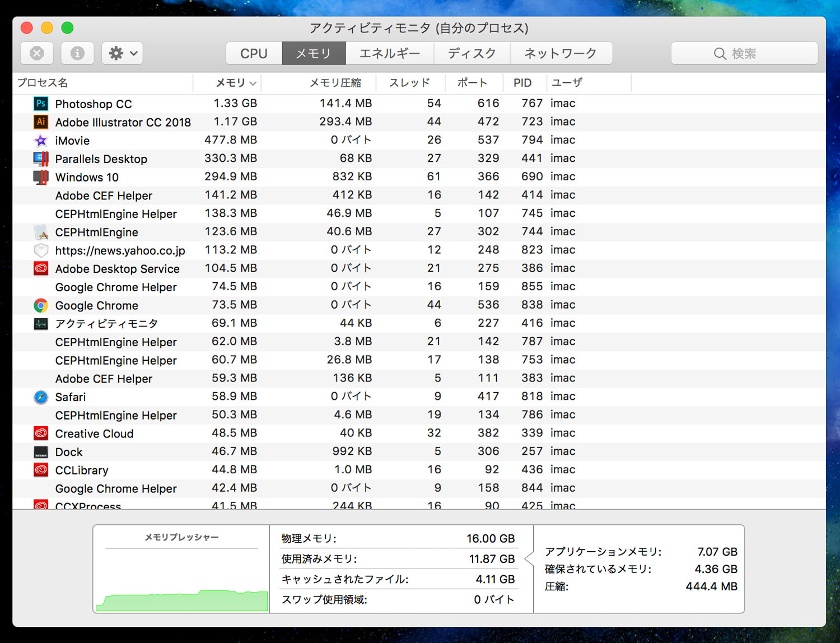Select the Windows 10 process name
The width and height of the screenshot is (840, 643).
[x=87, y=178]
